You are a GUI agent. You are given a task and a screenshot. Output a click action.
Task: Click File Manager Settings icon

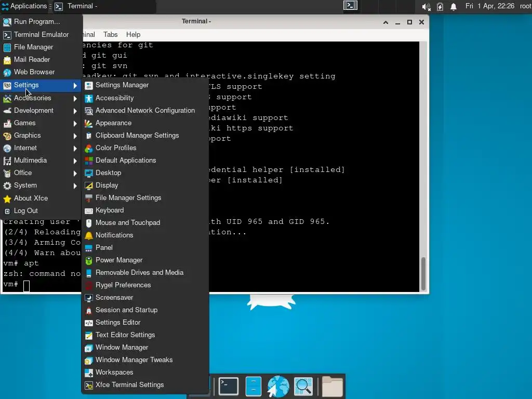tap(88, 198)
